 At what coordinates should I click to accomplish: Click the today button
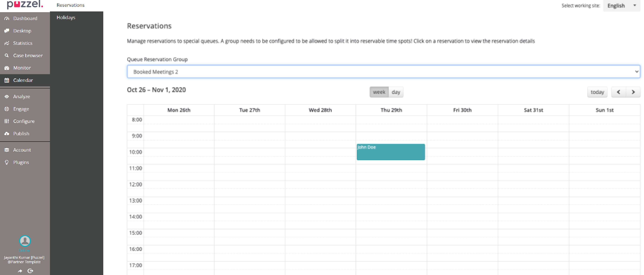[597, 92]
